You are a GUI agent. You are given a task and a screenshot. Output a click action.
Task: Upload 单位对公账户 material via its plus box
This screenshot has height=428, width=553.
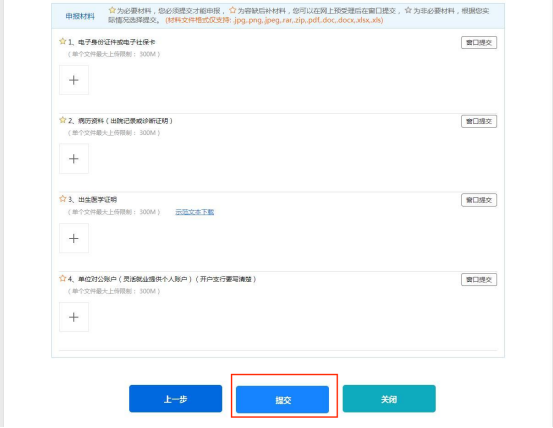click(x=74, y=317)
